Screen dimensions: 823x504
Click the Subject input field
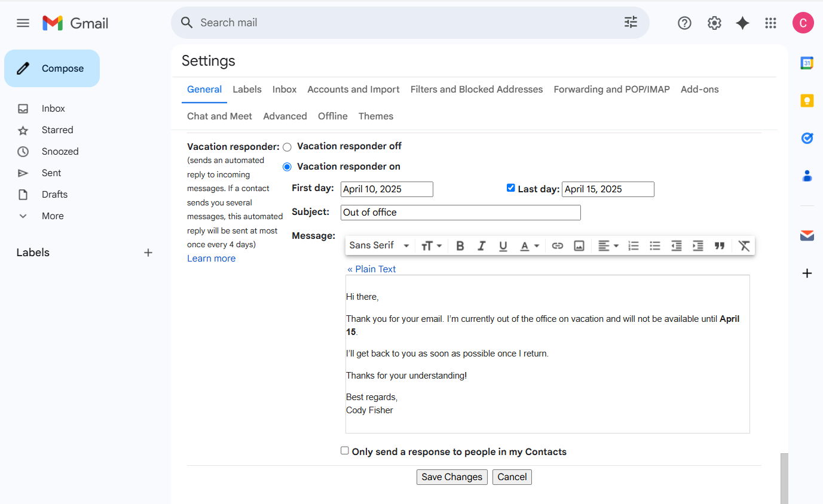coord(460,213)
